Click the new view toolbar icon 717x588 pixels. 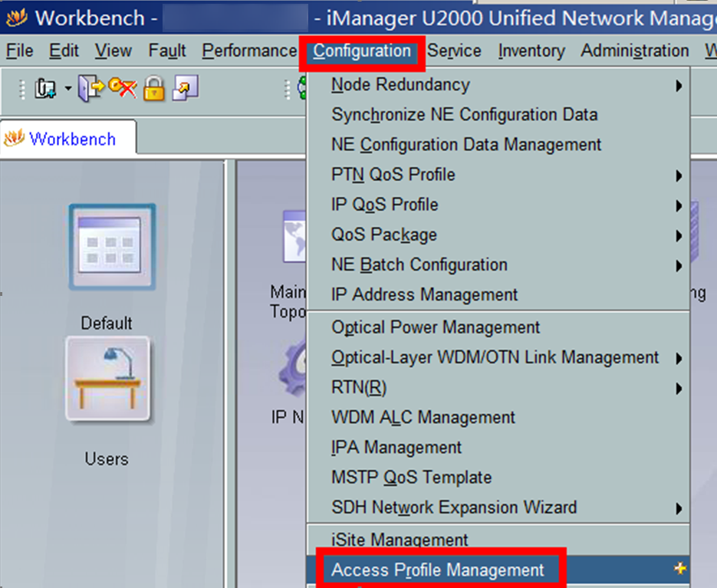[x=47, y=90]
